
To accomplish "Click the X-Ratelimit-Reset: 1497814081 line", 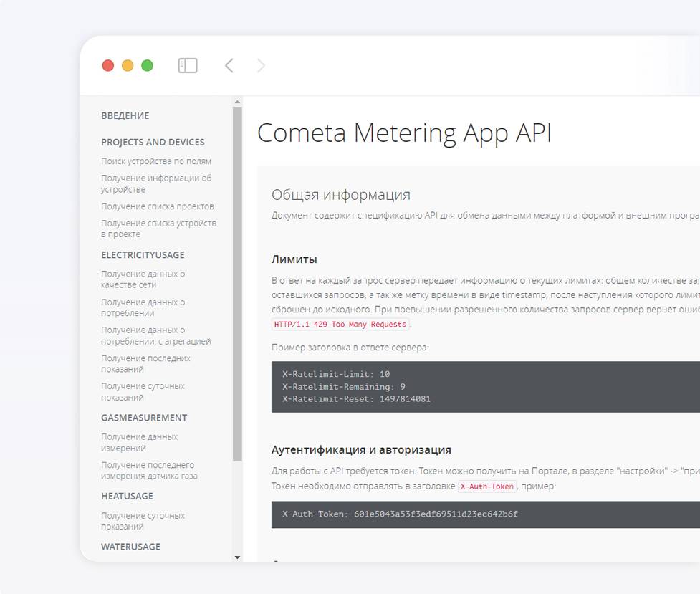I will tap(356, 399).
